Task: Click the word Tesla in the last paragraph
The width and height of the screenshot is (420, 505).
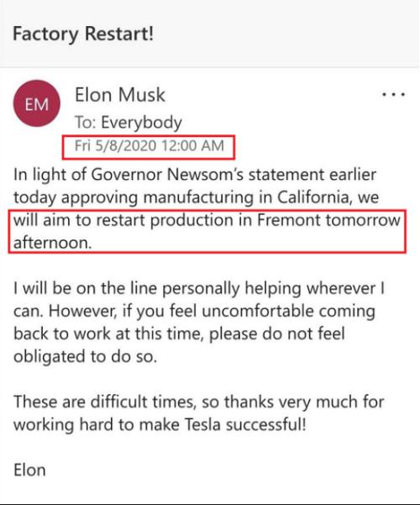Action: [202, 425]
